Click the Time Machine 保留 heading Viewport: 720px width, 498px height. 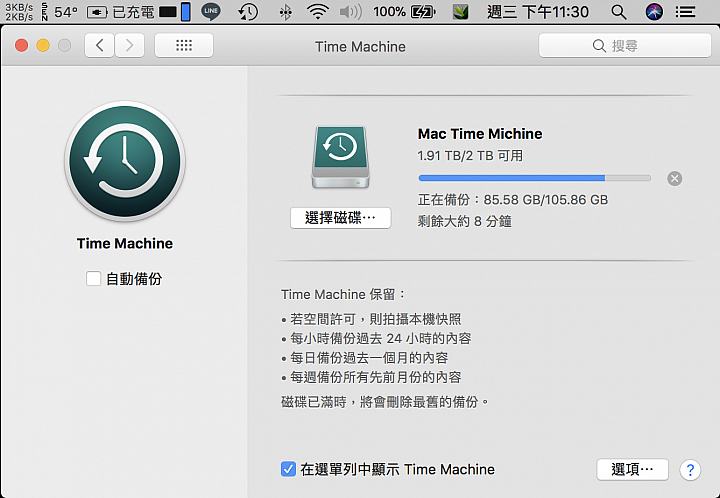click(343, 294)
